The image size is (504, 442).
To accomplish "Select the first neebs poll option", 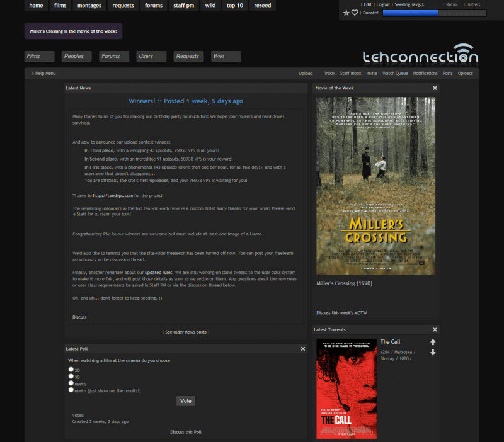I will point(71,383).
